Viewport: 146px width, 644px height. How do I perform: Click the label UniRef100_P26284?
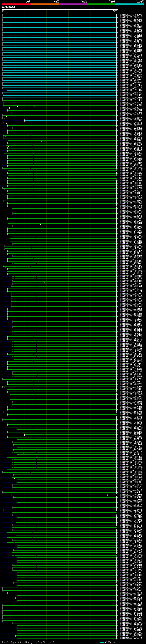(131, 376)
